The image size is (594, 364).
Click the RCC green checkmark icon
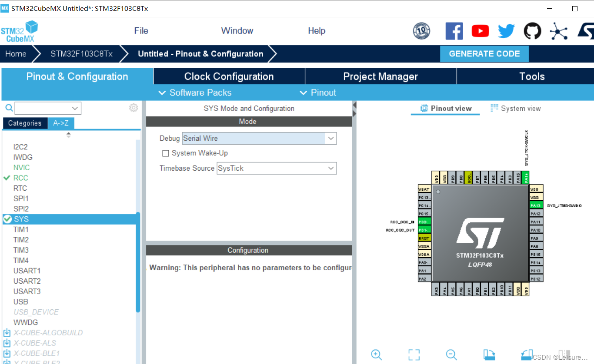[7, 178]
